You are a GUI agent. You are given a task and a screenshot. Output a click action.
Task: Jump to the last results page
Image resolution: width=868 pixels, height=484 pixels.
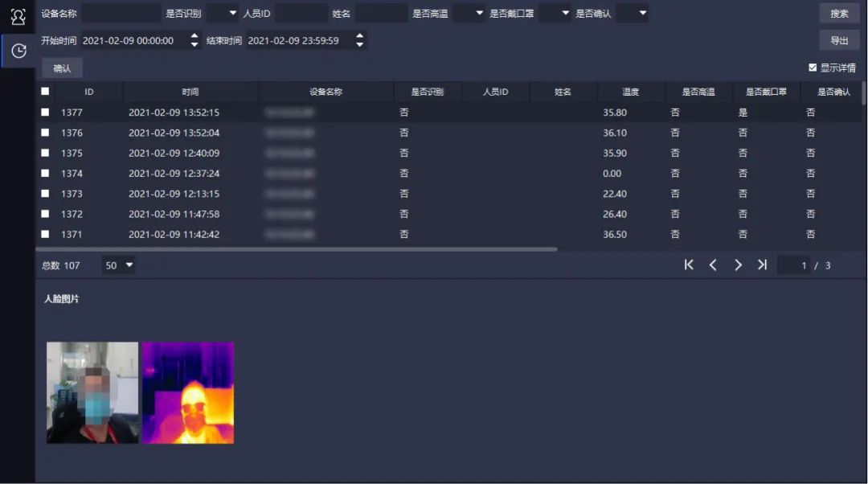(762, 265)
